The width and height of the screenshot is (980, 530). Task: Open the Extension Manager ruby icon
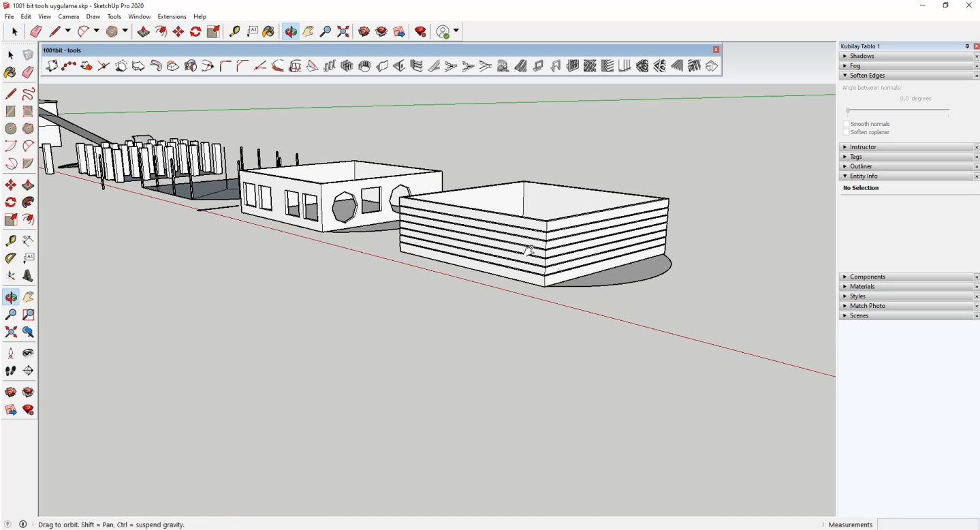point(420,31)
